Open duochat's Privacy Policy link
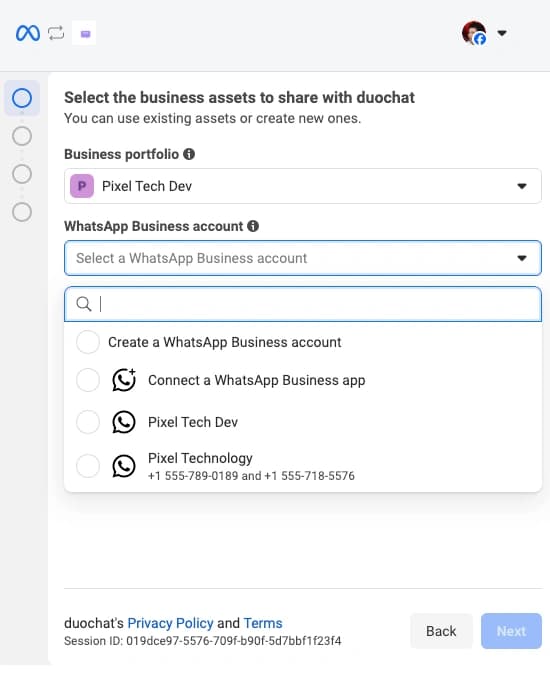Image resolution: width=550 pixels, height=685 pixels. pyautogui.click(x=170, y=623)
